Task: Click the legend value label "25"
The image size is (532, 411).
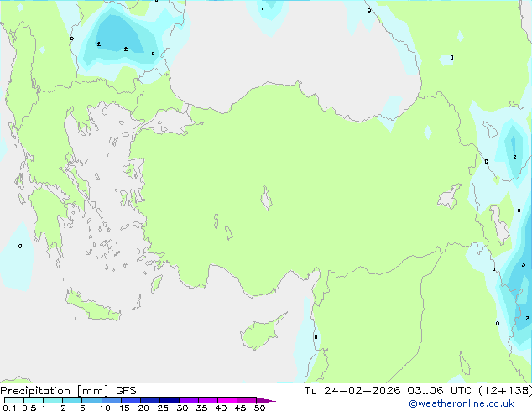Action: tap(163, 408)
